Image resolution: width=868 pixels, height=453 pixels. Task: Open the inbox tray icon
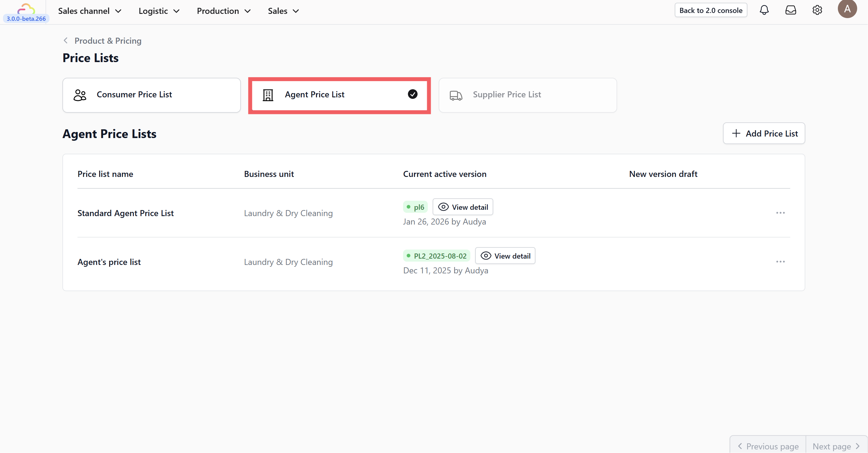791,10
